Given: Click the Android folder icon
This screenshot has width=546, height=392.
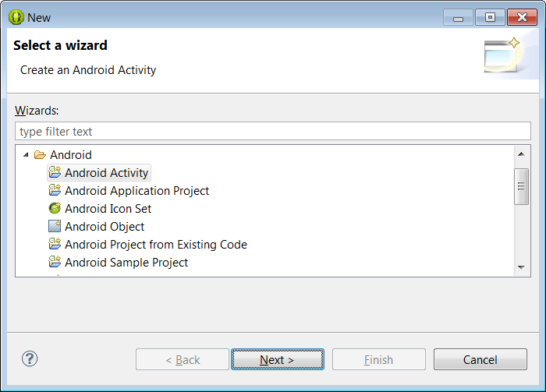Looking at the screenshot, I should point(40,155).
